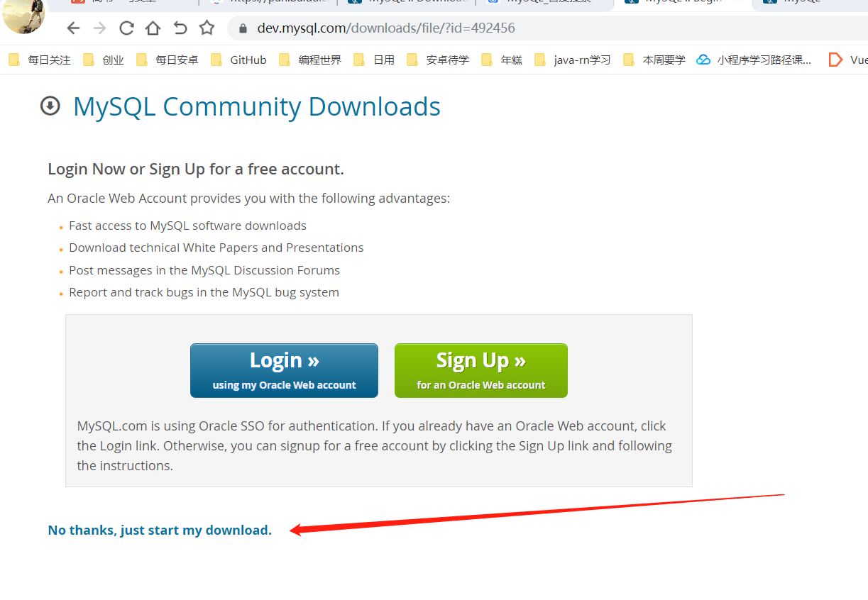Open the 本周要学 bookmark folder
The image size is (868, 600).
pyautogui.click(x=654, y=60)
